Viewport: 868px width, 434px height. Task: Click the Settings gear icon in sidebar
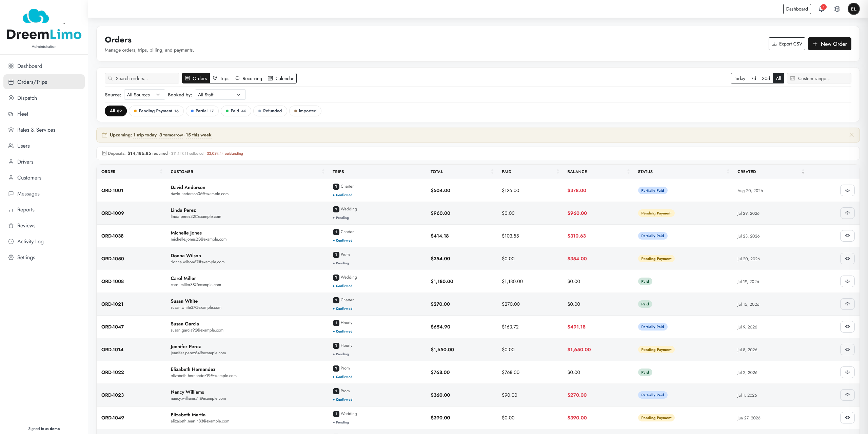coord(11,258)
